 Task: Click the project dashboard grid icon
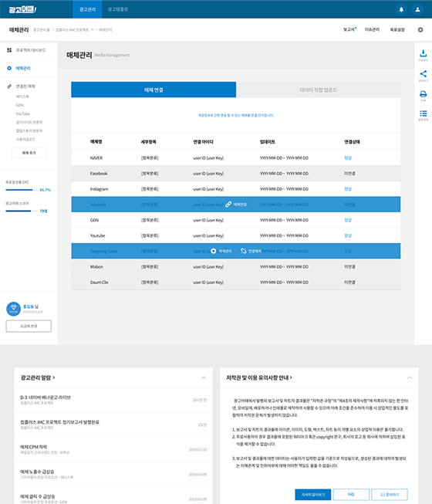coord(9,50)
